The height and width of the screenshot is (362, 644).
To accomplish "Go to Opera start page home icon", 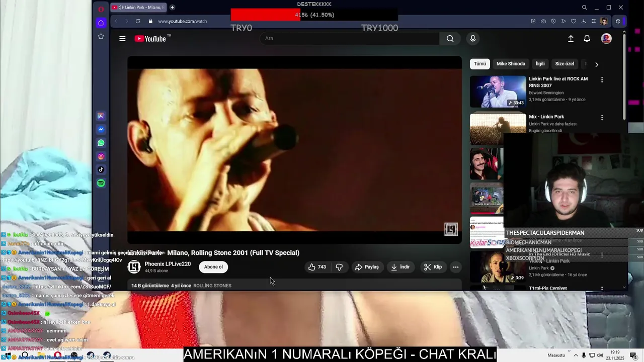I will pyautogui.click(x=101, y=23).
